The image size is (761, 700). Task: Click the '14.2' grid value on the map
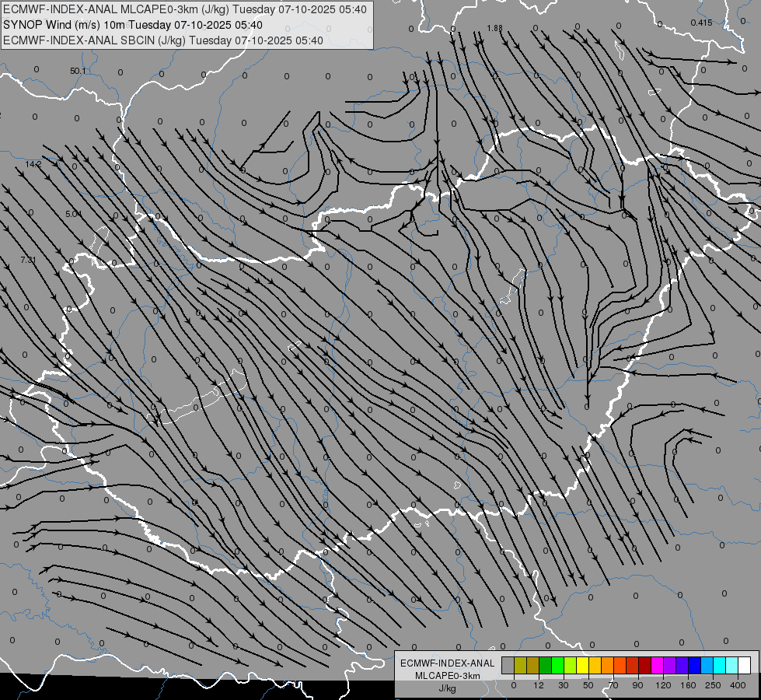click(x=33, y=164)
